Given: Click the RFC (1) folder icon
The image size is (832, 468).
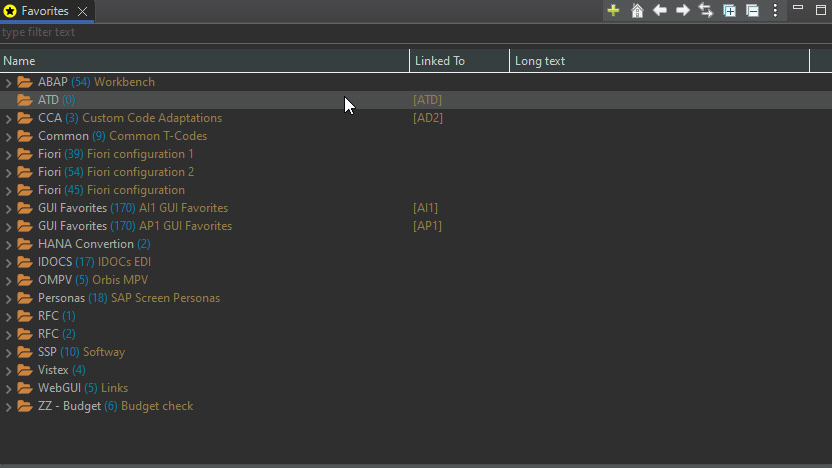Looking at the screenshot, I should (24, 316).
